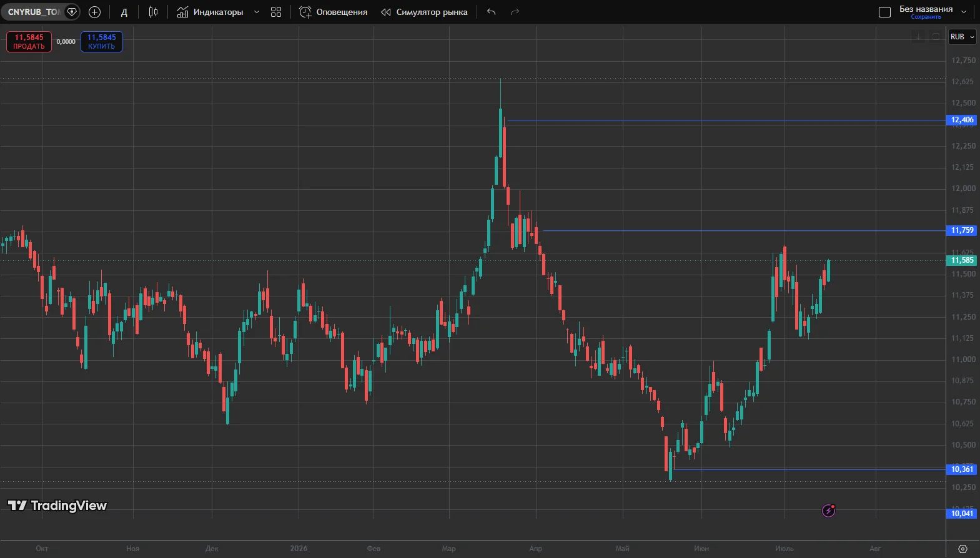Click the Ноя label on time axis
This screenshot has width=980, height=558.
point(133,549)
